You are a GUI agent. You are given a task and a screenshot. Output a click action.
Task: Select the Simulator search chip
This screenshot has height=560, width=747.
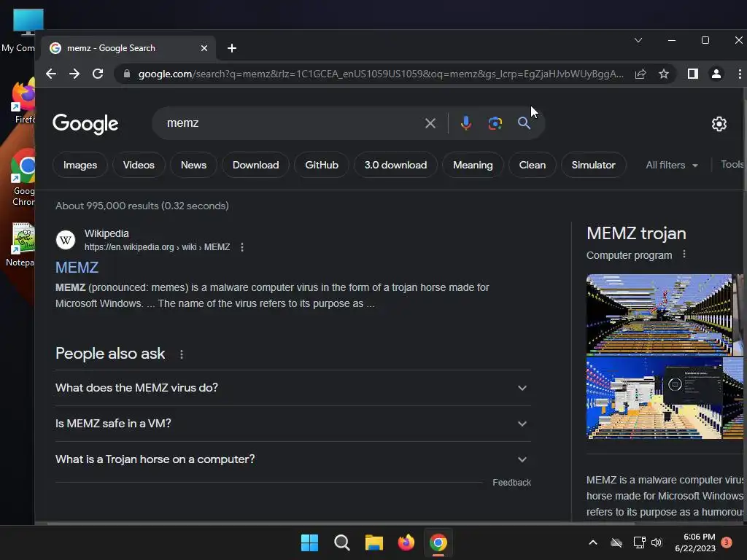click(594, 165)
